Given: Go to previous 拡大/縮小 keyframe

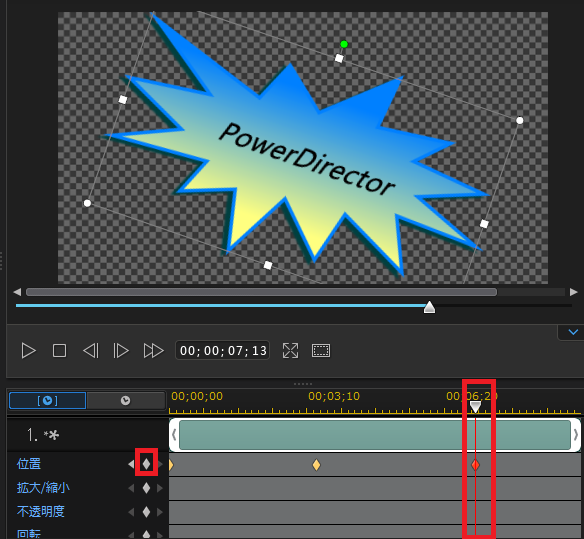Looking at the screenshot, I should [x=131, y=488].
